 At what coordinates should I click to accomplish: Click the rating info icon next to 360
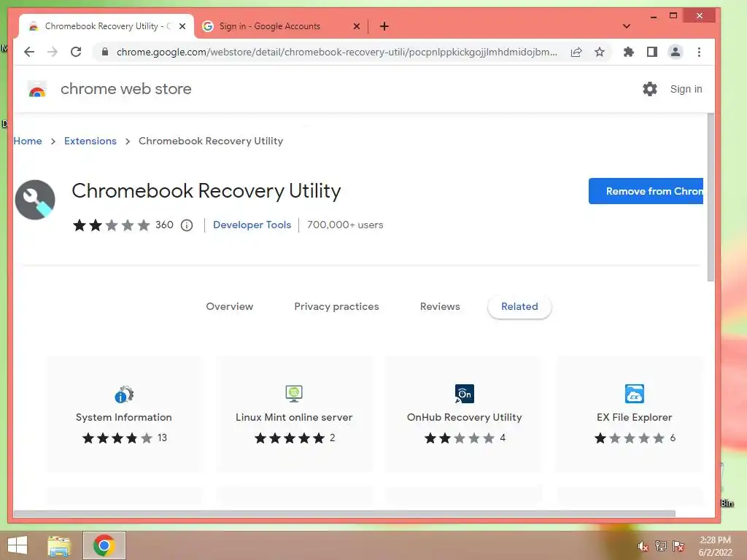(x=187, y=225)
